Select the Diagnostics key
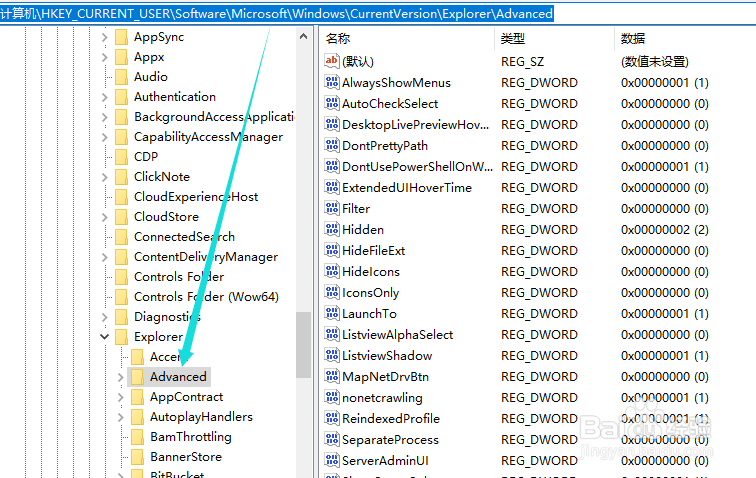The image size is (756, 478). (167, 317)
